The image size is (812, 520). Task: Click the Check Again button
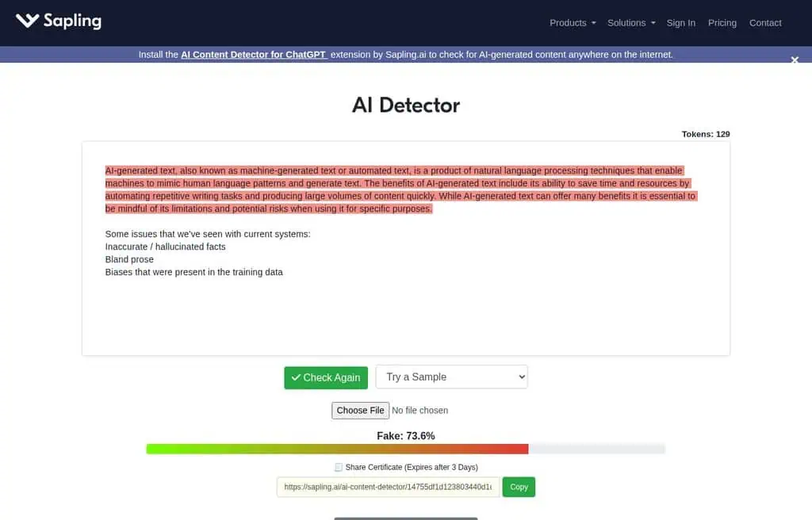tap(326, 377)
